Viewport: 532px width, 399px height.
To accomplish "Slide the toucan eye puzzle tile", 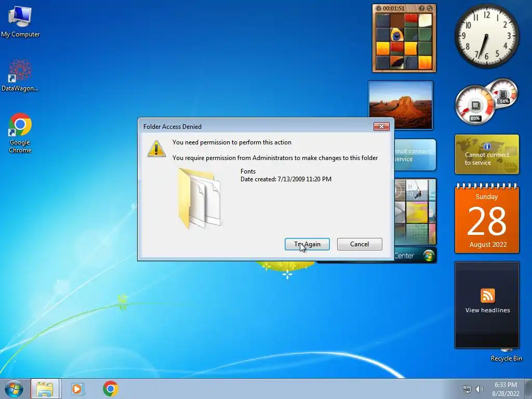I will click(396, 34).
